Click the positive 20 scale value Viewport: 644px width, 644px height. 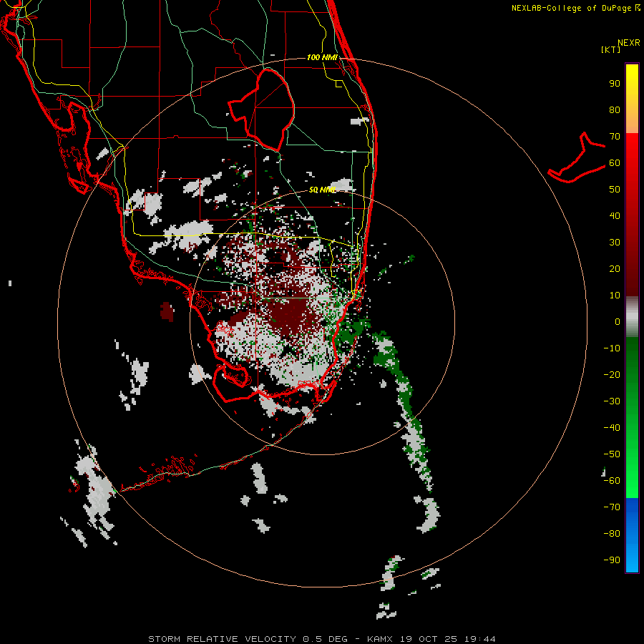pos(615,269)
